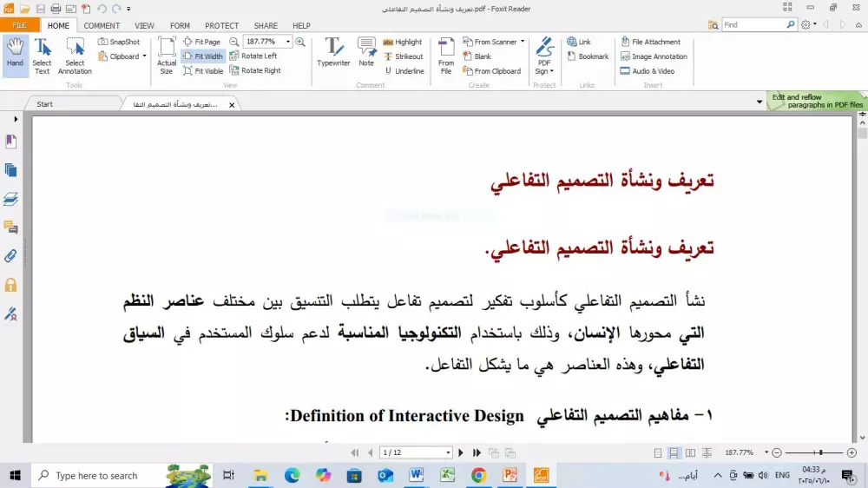Switch to the VIEW ribbon tab

(x=144, y=25)
